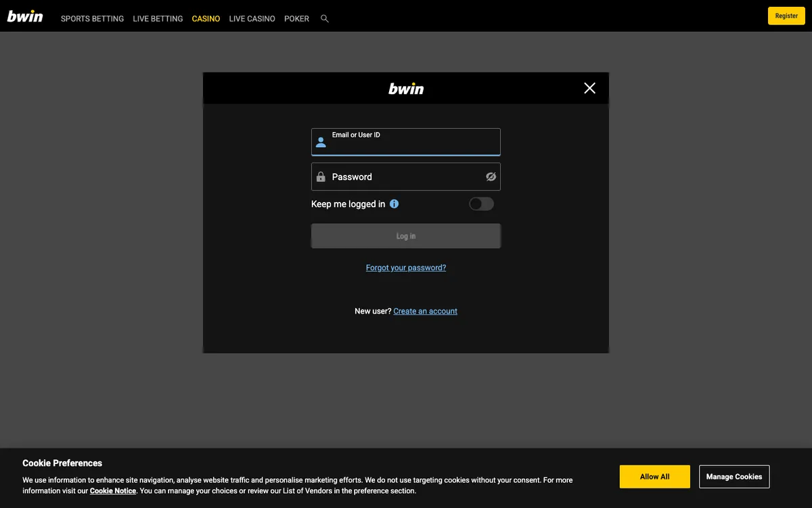The width and height of the screenshot is (812, 508).
Task: Click the info icon beside Keep me logged in
Action: point(394,204)
